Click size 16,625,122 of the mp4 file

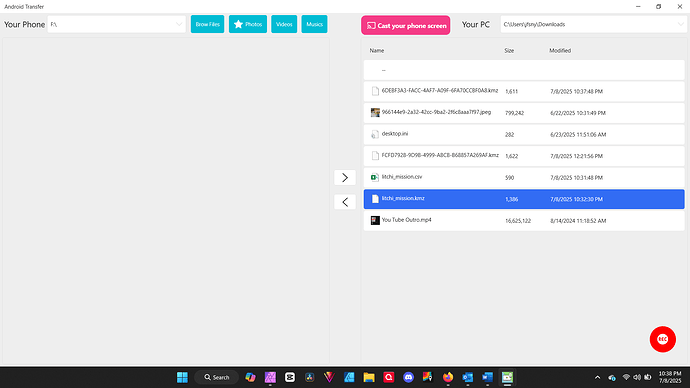[518, 221]
